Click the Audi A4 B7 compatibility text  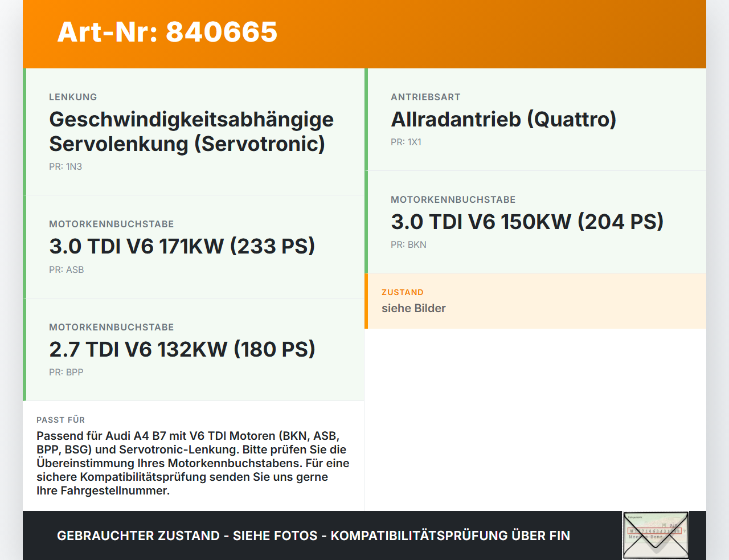point(193,463)
